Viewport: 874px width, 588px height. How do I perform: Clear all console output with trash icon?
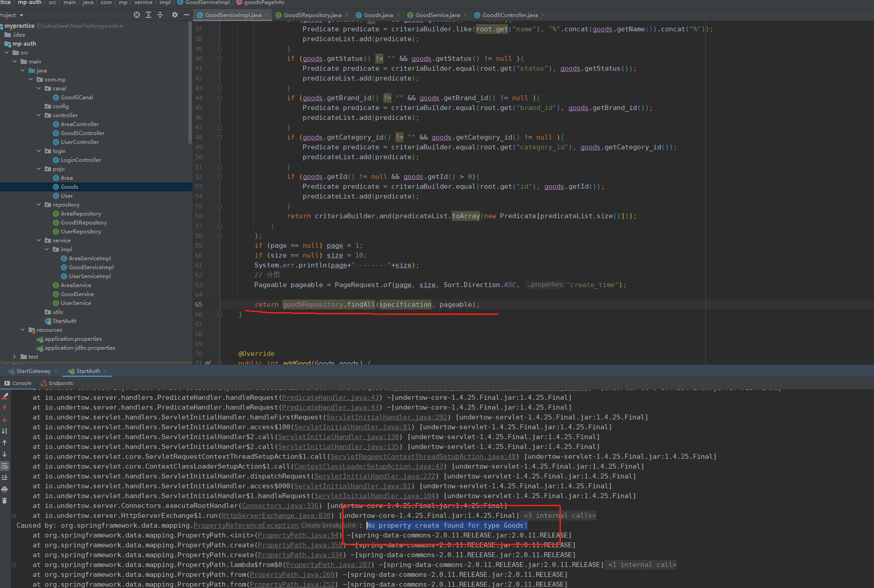click(4, 501)
